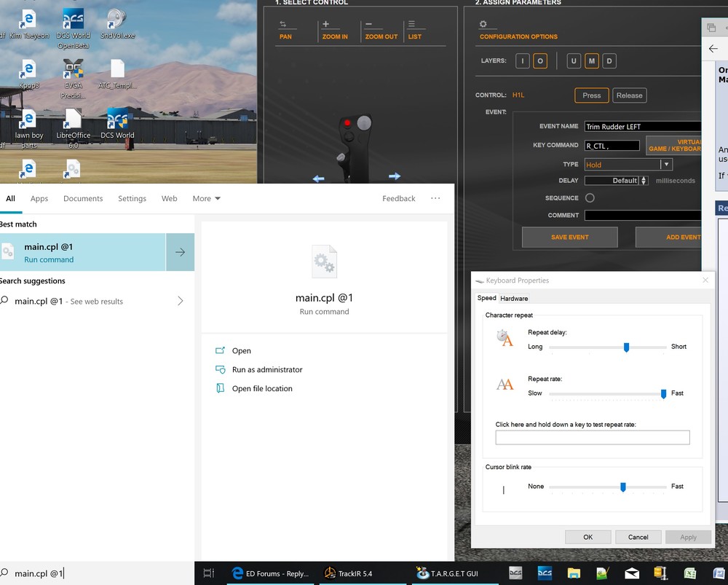Image resolution: width=728 pixels, height=585 pixels.
Task: Choose Run as administrator for main.cpl
Action: pyautogui.click(x=258, y=369)
